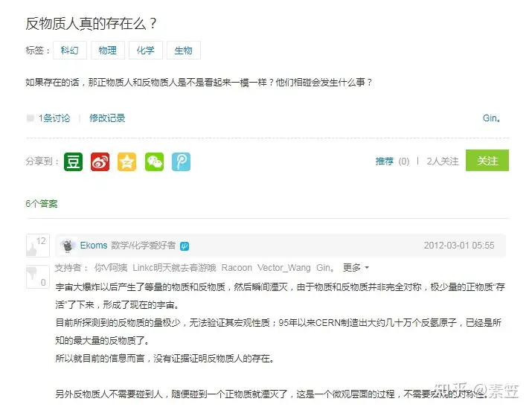The height and width of the screenshot is (413, 532).
Task: Open Ekoms user profile name
Action: (94, 246)
